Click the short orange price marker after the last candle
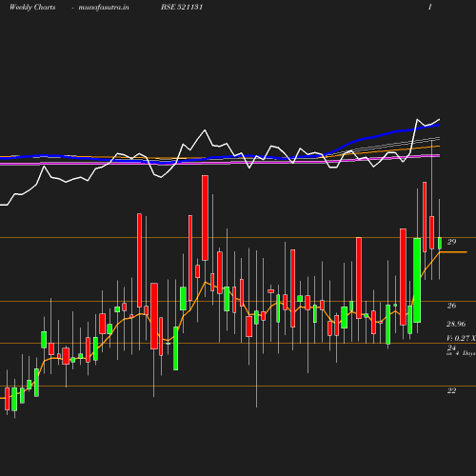Viewport: 476px width, 476px height. pos(453,252)
